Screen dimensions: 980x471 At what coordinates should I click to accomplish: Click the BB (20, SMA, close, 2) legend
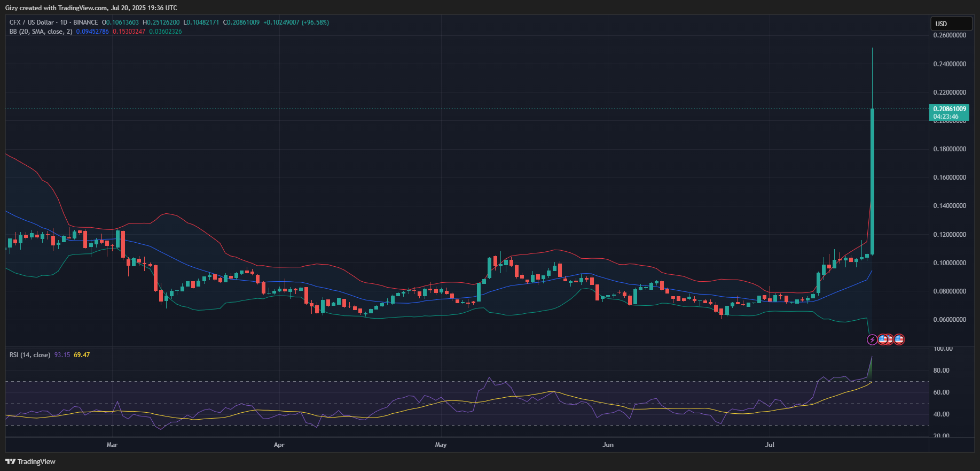coord(41,32)
